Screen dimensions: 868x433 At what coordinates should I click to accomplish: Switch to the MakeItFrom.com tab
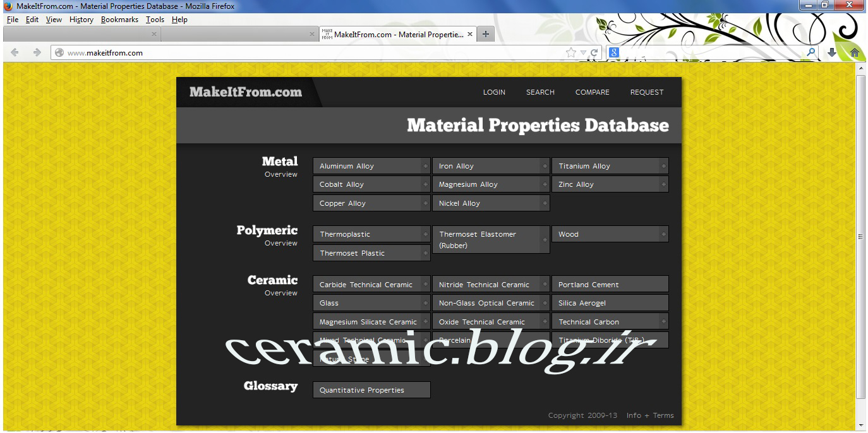tap(398, 34)
